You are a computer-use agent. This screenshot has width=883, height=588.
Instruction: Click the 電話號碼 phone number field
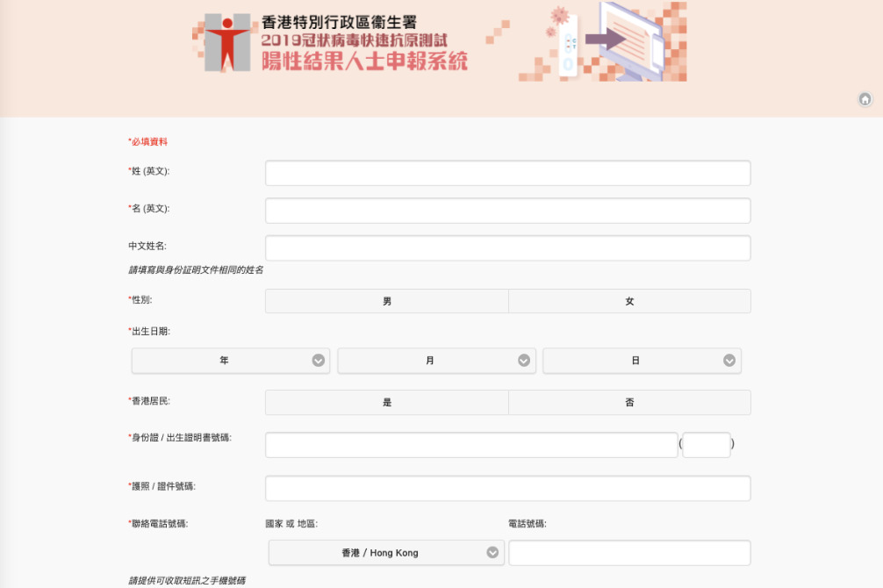[629, 552]
